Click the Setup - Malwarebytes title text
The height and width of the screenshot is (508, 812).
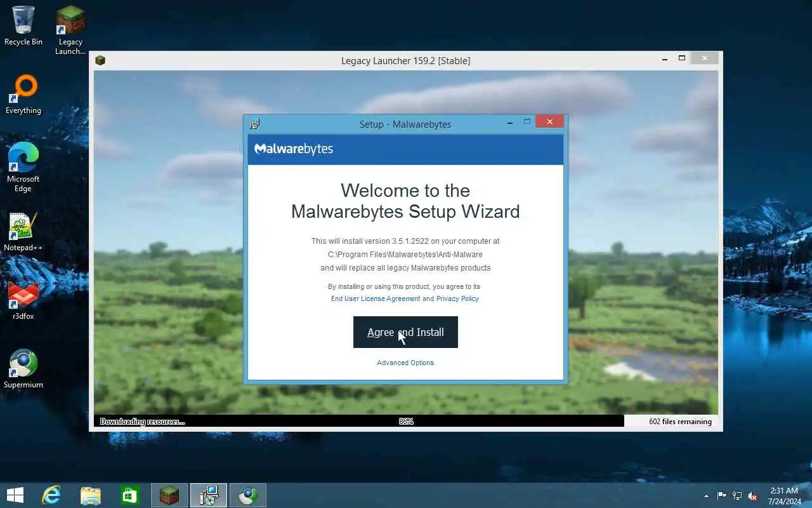[405, 124]
